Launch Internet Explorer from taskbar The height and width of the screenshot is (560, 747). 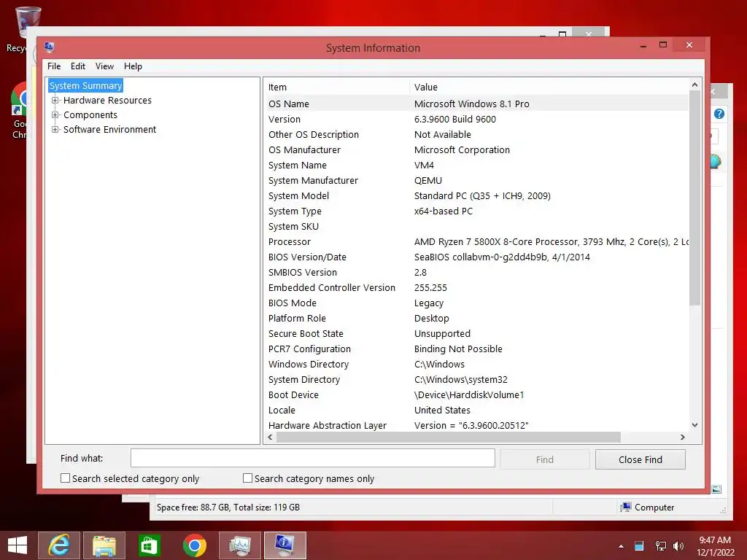click(x=59, y=545)
